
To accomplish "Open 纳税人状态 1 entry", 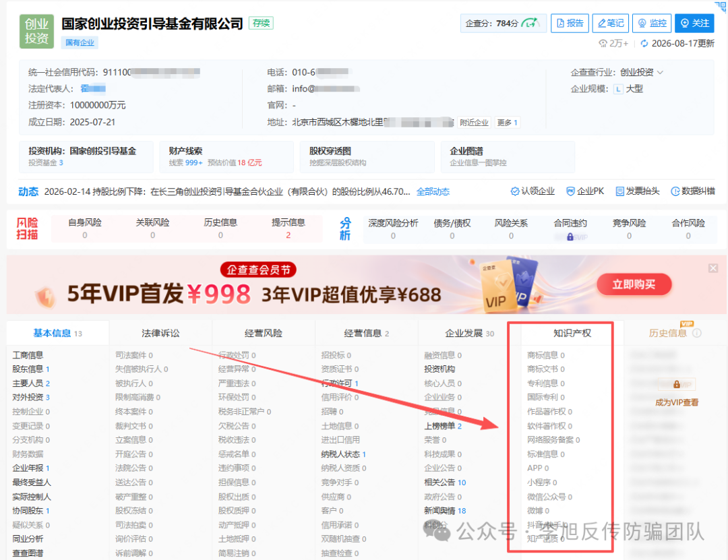I will [x=344, y=454].
